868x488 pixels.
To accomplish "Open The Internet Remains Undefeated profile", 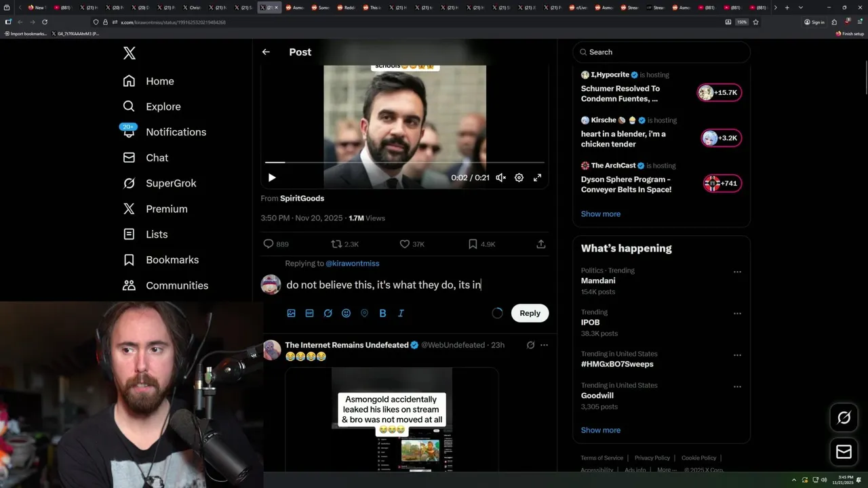I will pos(347,345).
